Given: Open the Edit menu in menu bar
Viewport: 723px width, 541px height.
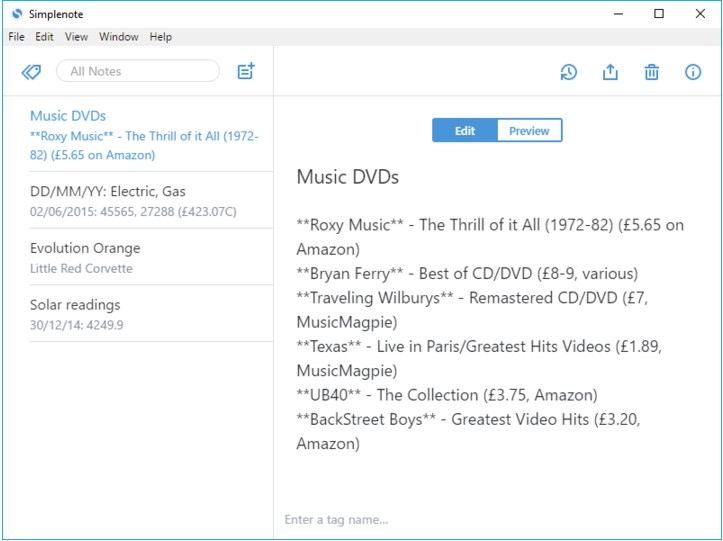Looking at the screenshot, I should tap(44, 37).
